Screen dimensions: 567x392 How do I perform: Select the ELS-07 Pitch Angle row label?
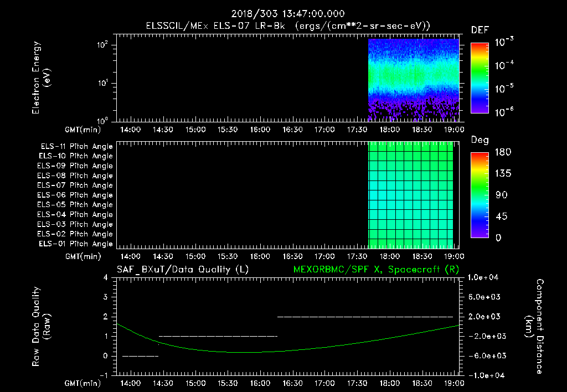tap(75, 185)
